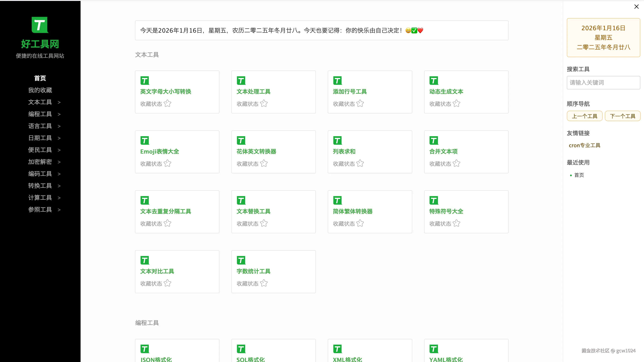This screenshot has height=362, width=644.
Task: Click the 下一个工具 navigation button
Action: [x=622, y=116]
